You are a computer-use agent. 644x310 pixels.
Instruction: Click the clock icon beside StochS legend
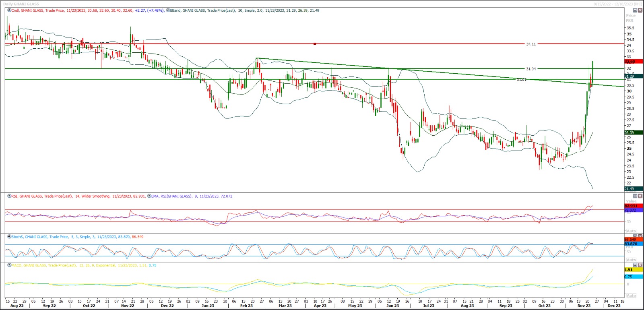pyautogui.click(x=9, y=237)
